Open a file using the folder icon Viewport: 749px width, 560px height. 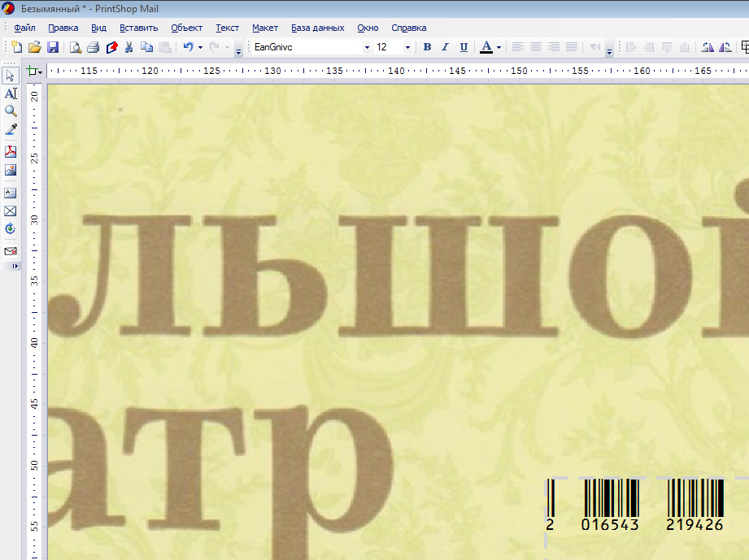pos(34,47)
